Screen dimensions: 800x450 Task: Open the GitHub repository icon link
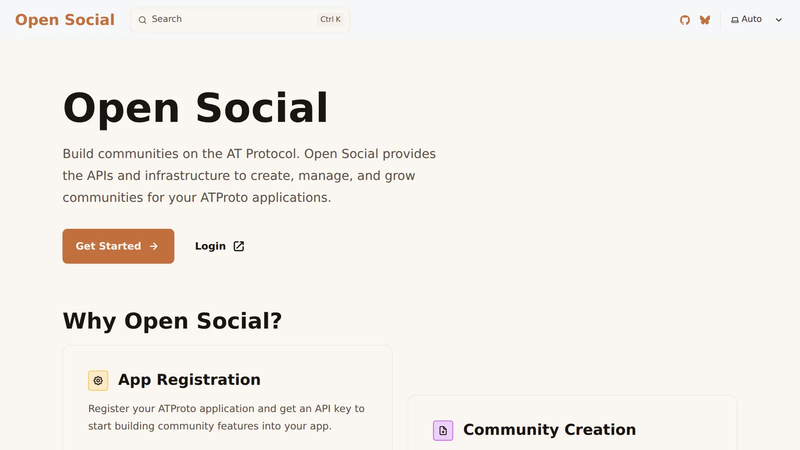click(685, 20)
